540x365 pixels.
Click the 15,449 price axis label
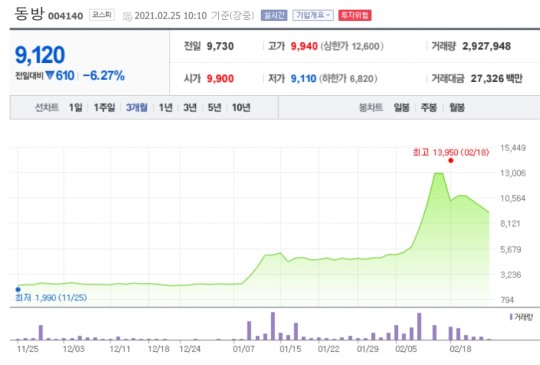tap(513, 148)
